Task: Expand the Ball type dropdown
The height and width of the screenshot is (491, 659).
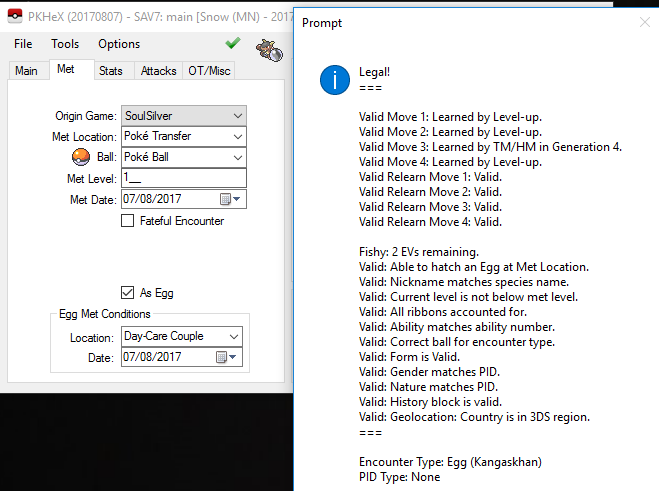Action: coord(238,158)
